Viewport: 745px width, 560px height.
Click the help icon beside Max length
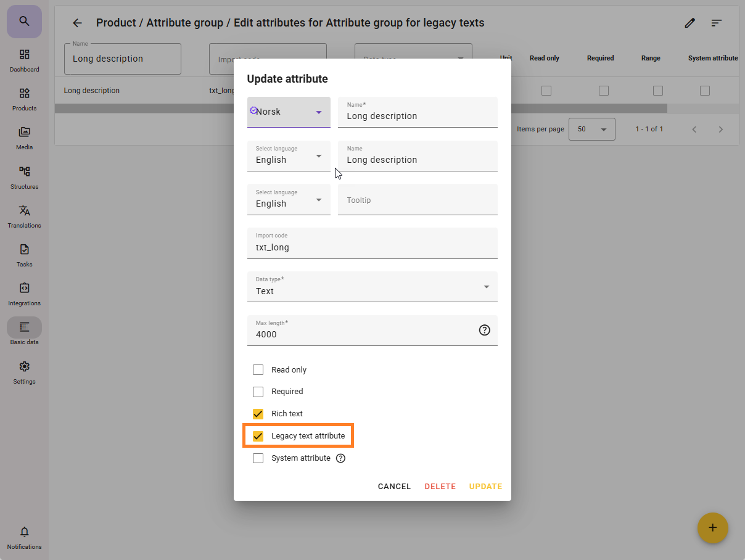point(484,330)
